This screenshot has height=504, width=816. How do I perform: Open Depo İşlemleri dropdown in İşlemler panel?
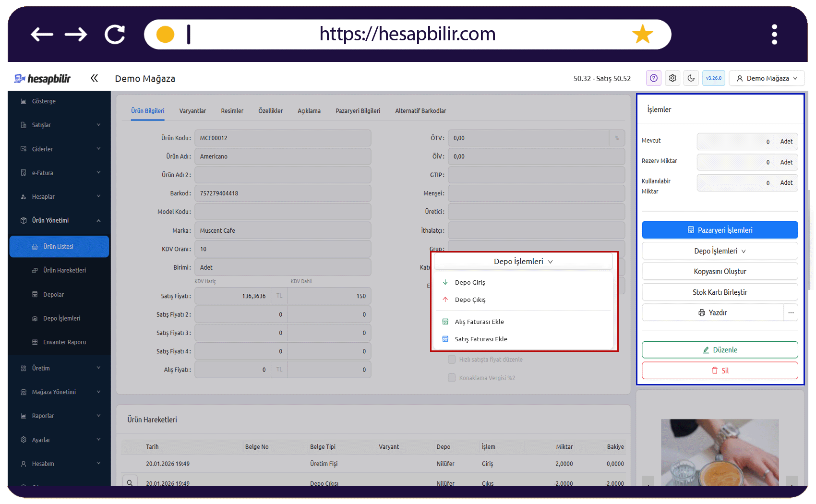point(720,251)
